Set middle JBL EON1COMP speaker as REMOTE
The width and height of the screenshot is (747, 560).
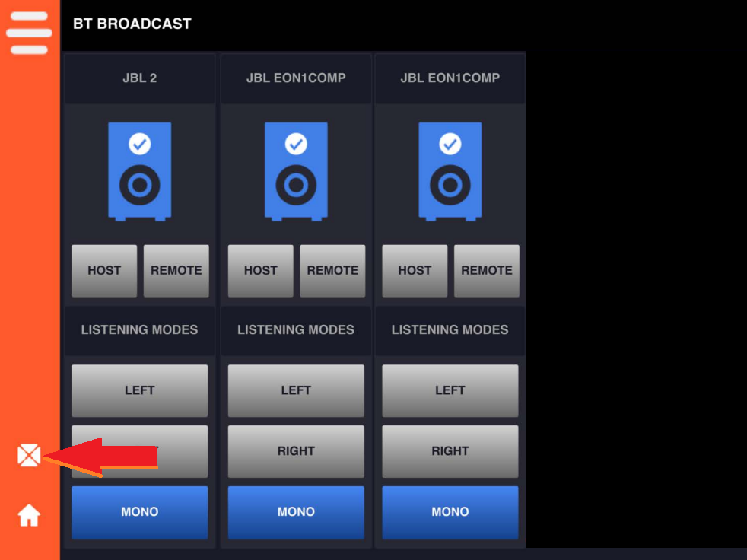332,271
